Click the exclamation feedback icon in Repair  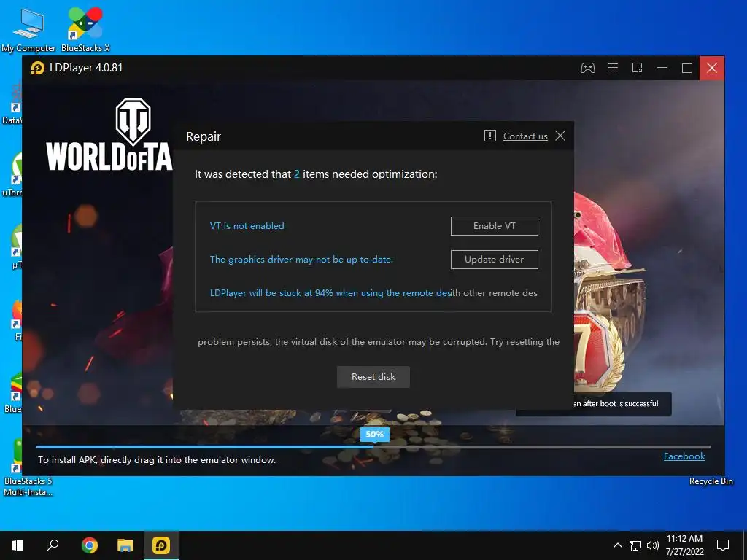pyautogui.click(x=489, y=136)
